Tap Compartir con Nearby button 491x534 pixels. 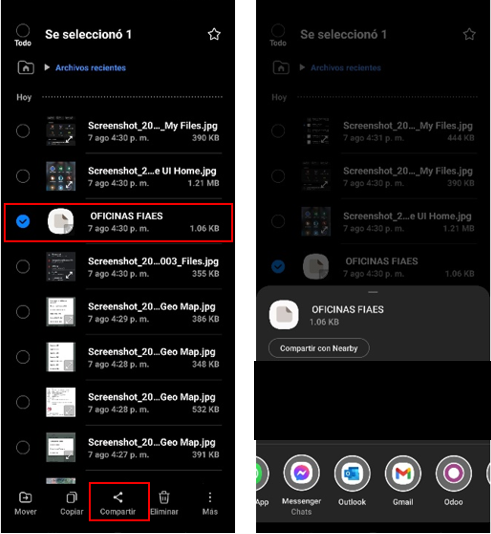point(319,348)
